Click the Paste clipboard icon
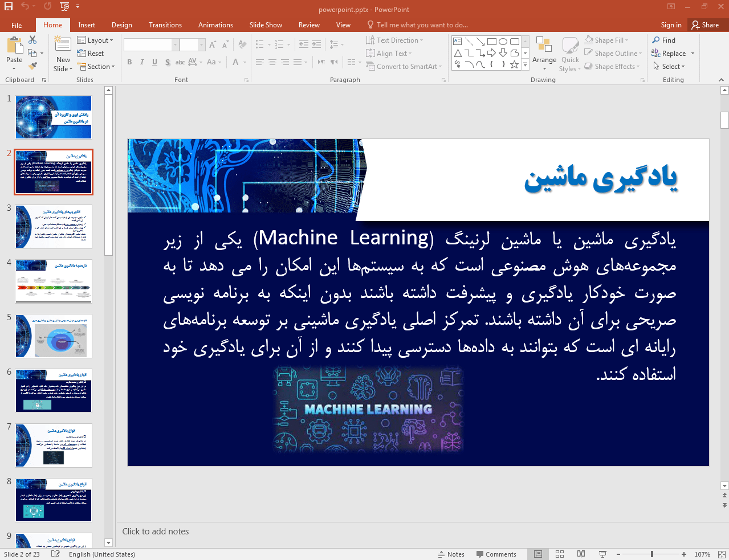Image resolution: width=729 pixels, height=560 pixels. tap(14, 45)
